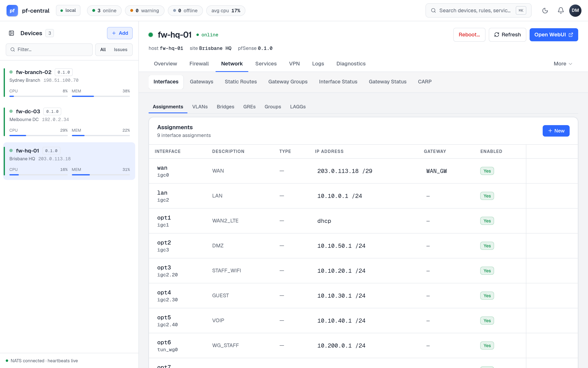
Task: Click the ⌘K shortcut badge
Action: click(x=521, y=10)
